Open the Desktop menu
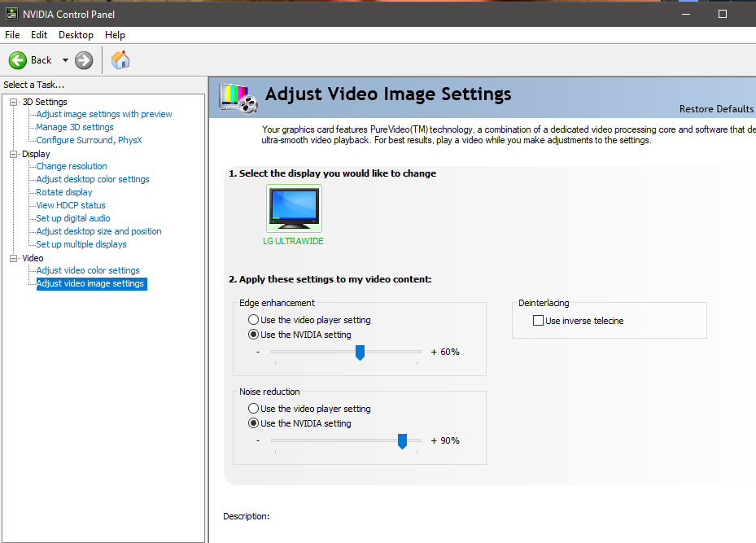 tap(76, 35)
